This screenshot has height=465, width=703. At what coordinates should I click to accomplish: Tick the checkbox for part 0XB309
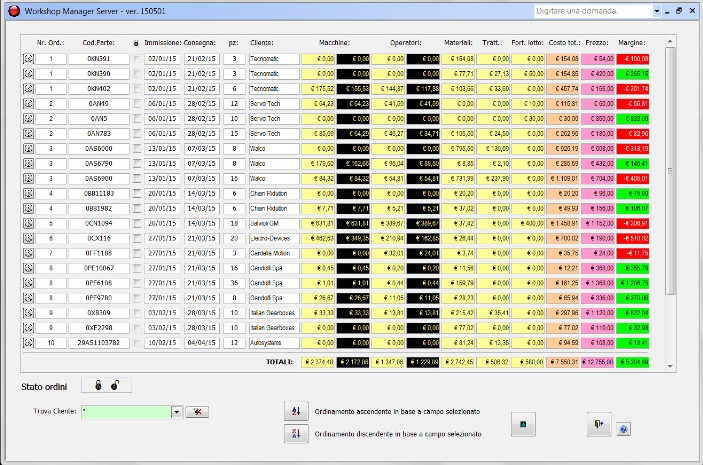coord(136,313)
